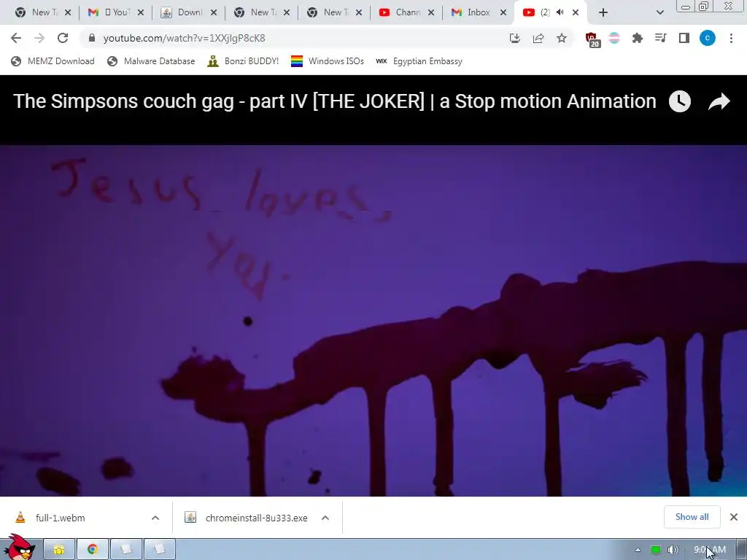Open a new tab with the plus button
The image size is (747, 560).
point(603,12)
